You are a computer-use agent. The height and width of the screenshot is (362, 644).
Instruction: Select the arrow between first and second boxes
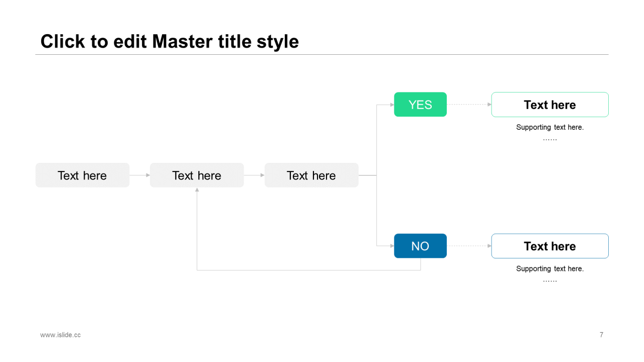coord(139,175)
